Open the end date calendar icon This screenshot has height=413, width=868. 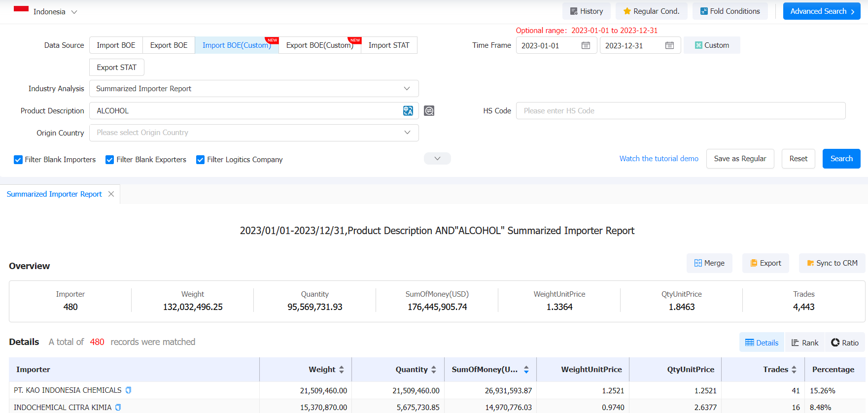coord(669,45)
